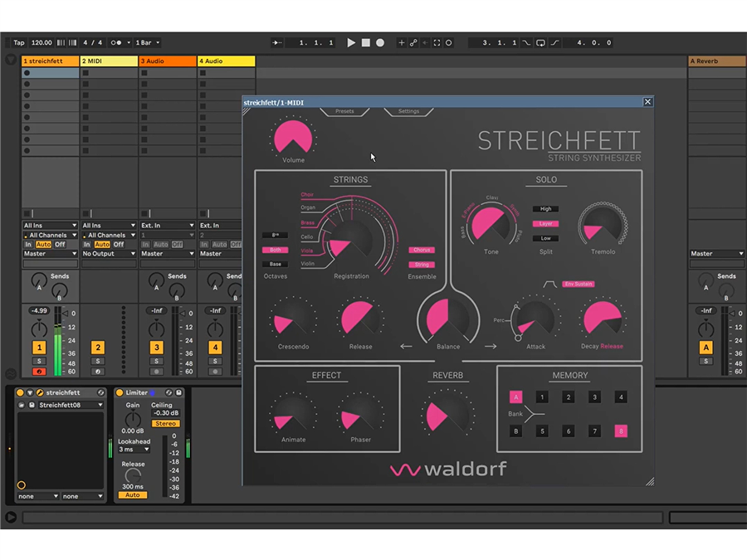Viewport: 747px width, 560px height.
Task: Expand the Lookahead 3 ms dropdown
Action: coord(133,450)
